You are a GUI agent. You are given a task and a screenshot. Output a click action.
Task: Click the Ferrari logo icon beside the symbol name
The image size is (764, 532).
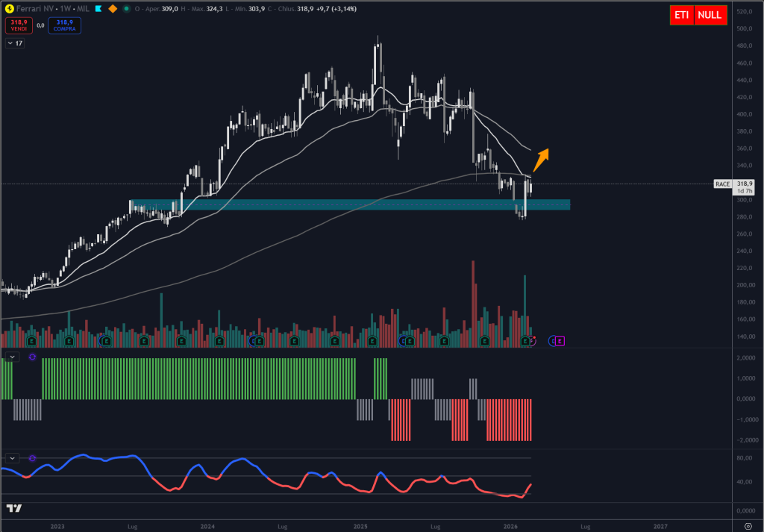9,8
